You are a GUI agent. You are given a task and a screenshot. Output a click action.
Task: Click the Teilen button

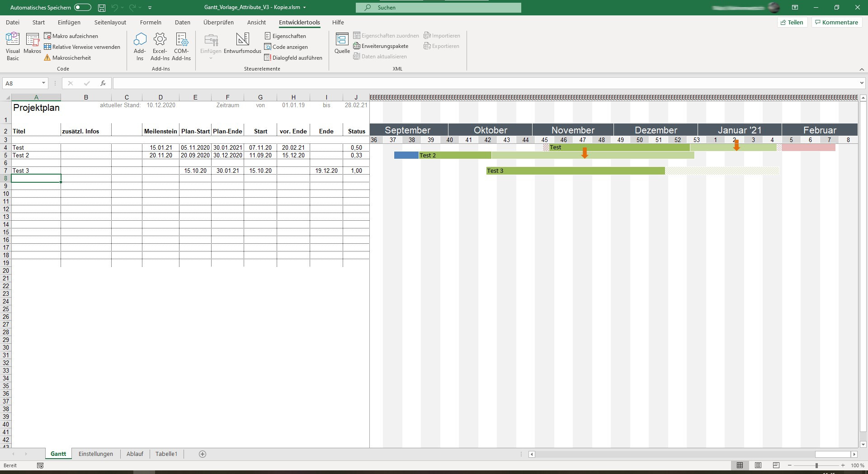click(792, 22)
